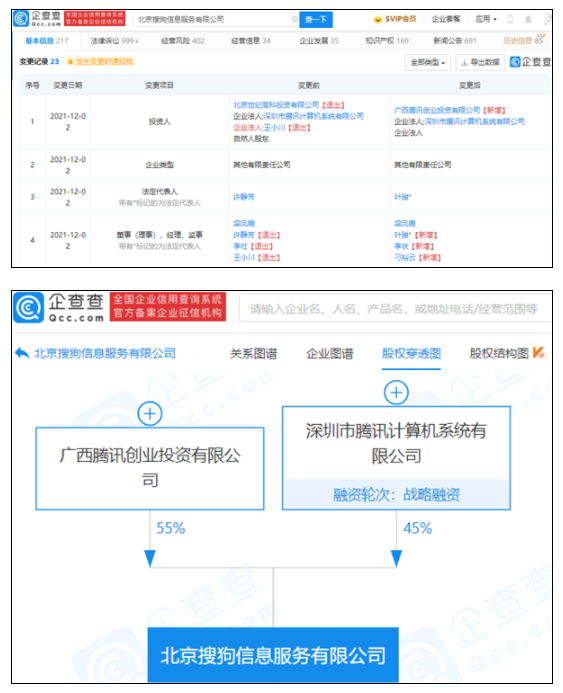Click the 变更记录 23 heading
563x693 pixels.
(39, 61)
